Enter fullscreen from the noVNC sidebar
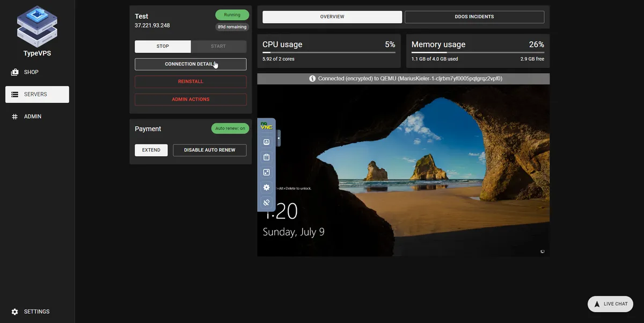The width and height of the screenshot is (644, 323). 266,172
